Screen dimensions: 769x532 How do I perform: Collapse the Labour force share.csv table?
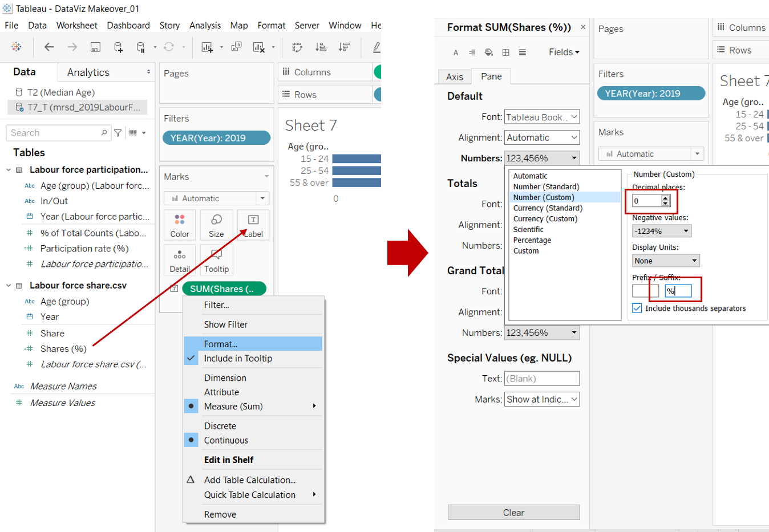(9, 286)
